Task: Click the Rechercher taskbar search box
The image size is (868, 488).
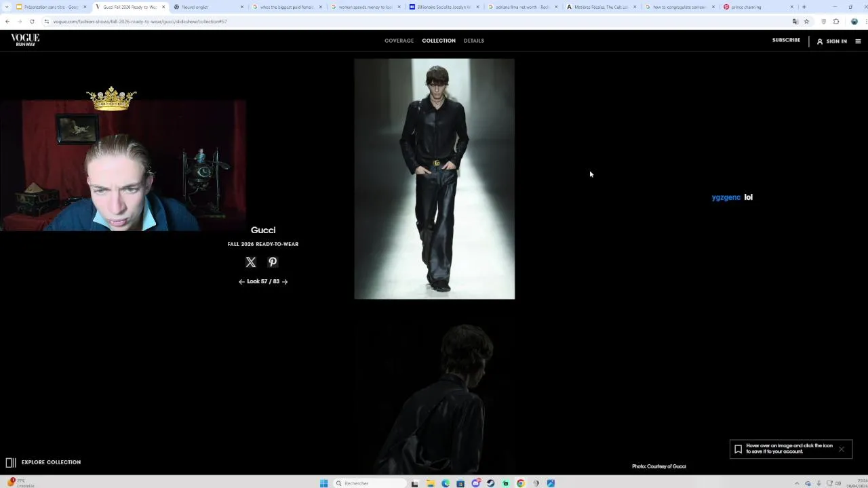Action: pos(370,483)
